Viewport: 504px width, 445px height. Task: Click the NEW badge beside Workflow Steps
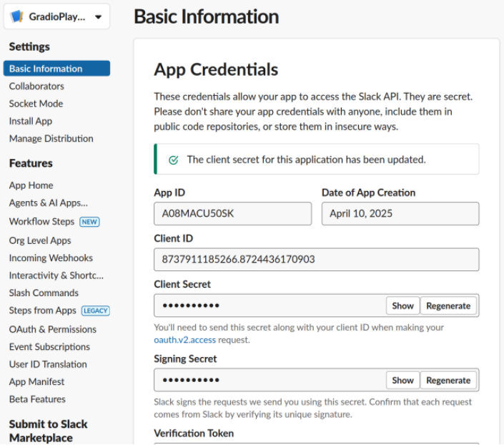coord(89,222)
